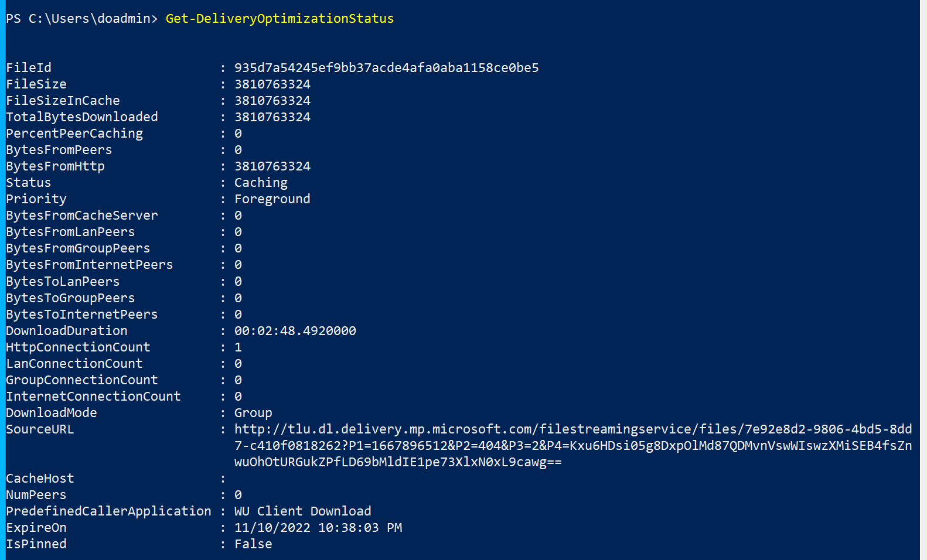Click the Status value Caching

click(x=261, y=183)
